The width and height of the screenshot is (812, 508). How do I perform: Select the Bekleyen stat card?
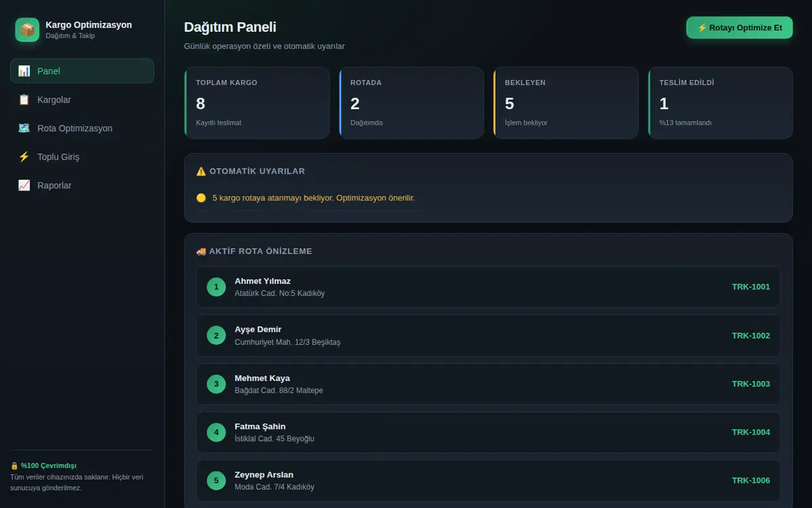click(566, 103)
